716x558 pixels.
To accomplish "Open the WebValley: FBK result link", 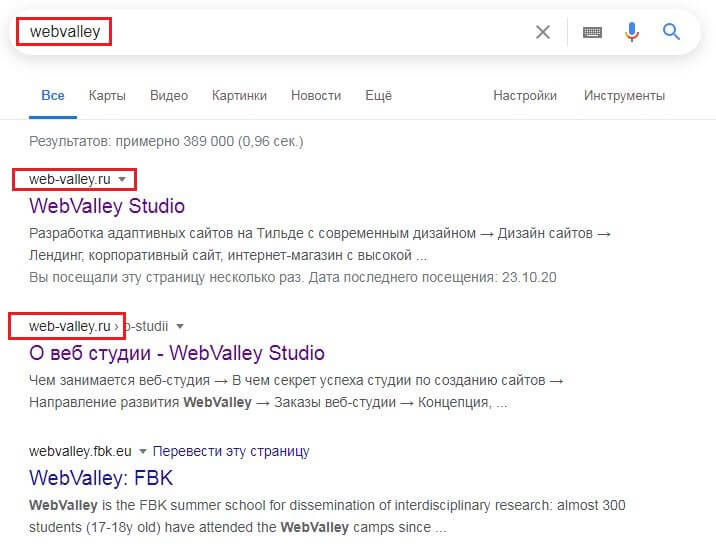I will pos(101,478).
